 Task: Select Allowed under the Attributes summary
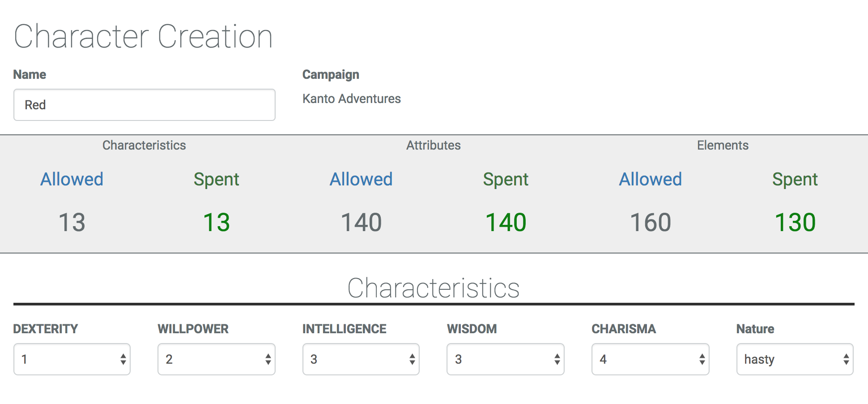point(361,179)
